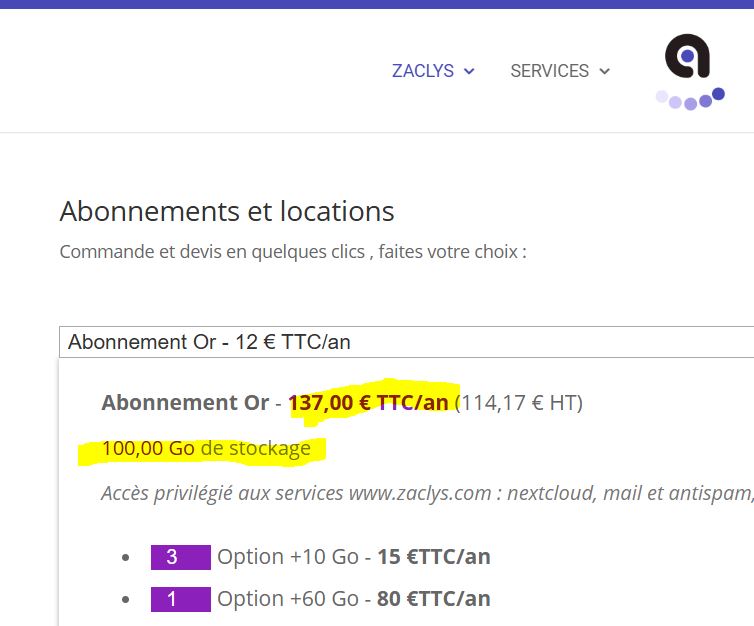This screenshot has width=754, height=626.
Task: Click the Zaclys logo icon
Action: (x=687, y=56)
